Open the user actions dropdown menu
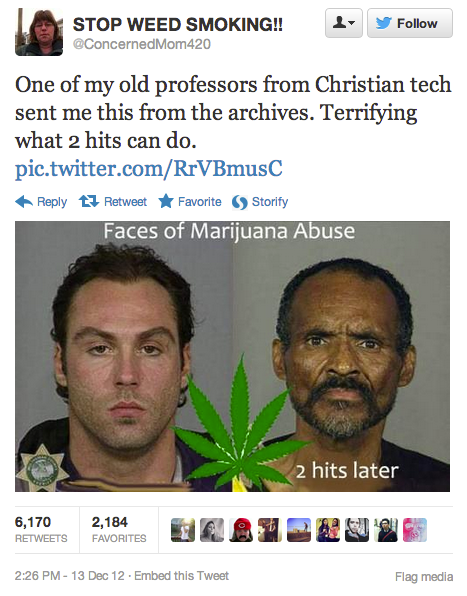This screenshot has width=467, height=596. [x=344, y=23]
